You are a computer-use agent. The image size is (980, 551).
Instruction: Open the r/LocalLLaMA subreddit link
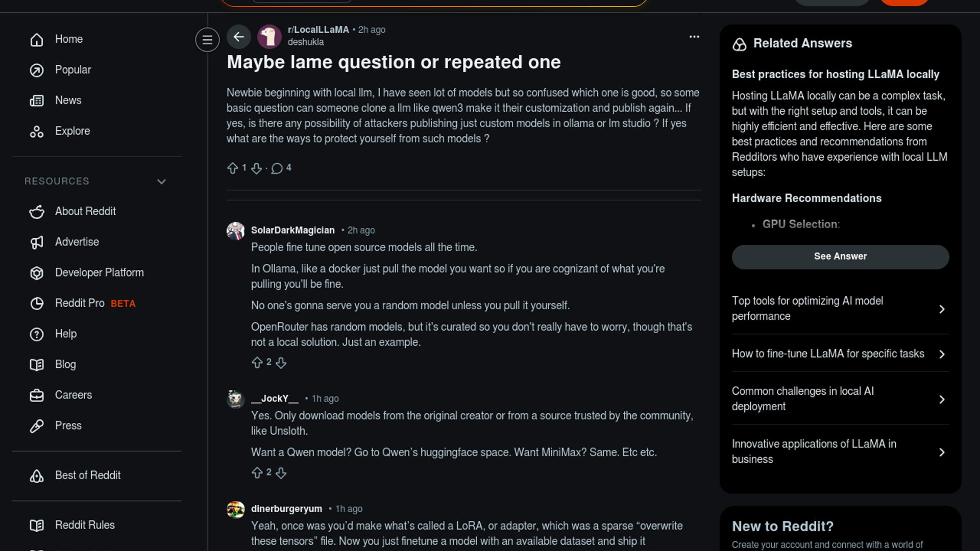[318, 30]
